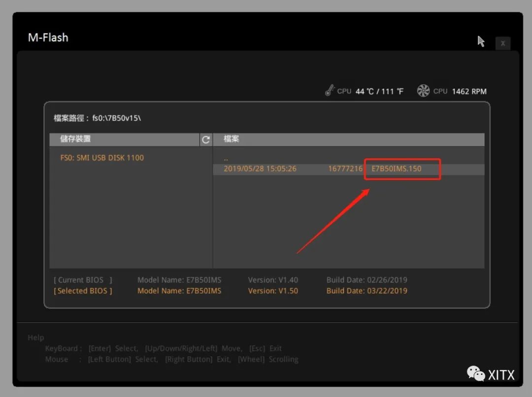This screenshot has height=397, width=532.
Task: Click the file path fs0:\7B50v15\ text
Action: pyautogui.click(x=116, y=118)
